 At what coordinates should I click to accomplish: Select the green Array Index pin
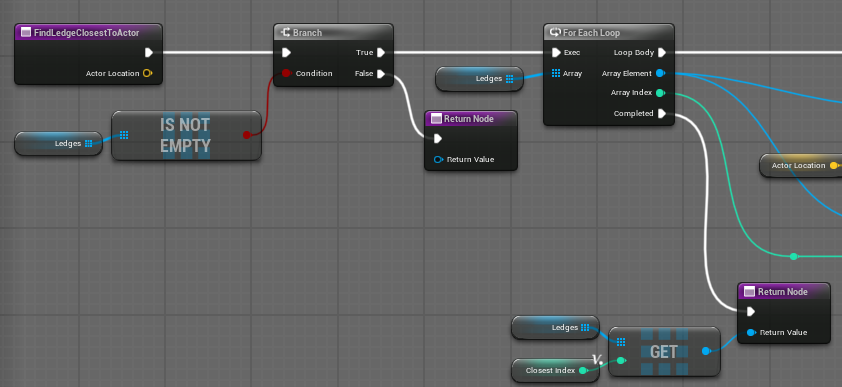point(660,93)
